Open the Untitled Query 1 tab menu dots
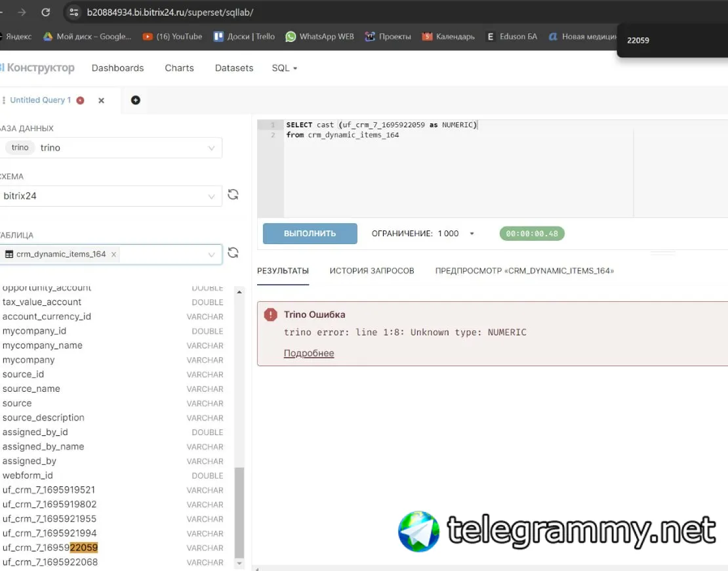The height and width of the screenshot is (571, 728). [4, 100]
